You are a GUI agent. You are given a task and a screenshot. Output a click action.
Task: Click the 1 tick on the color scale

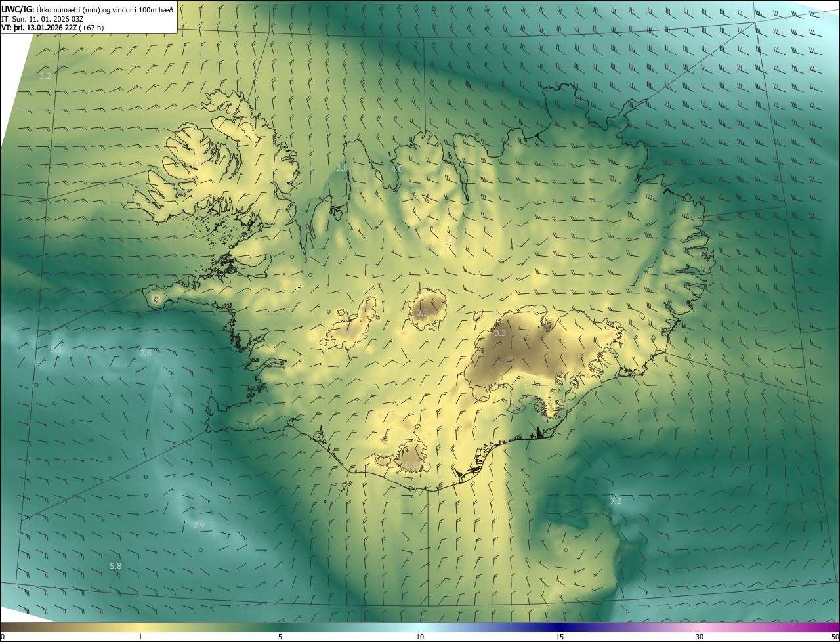tap(140, 637)
